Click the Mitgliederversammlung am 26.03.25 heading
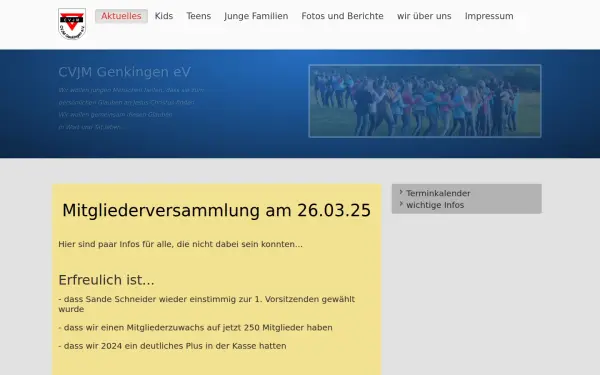 point(217,210)
